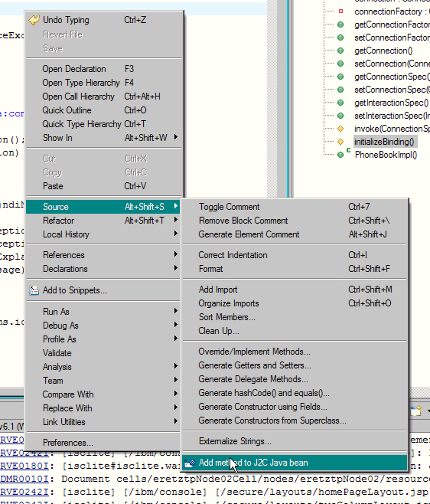Select Validate from the context menu
The height and width of the screenshot is (504, 430).
tap(103, 353)
